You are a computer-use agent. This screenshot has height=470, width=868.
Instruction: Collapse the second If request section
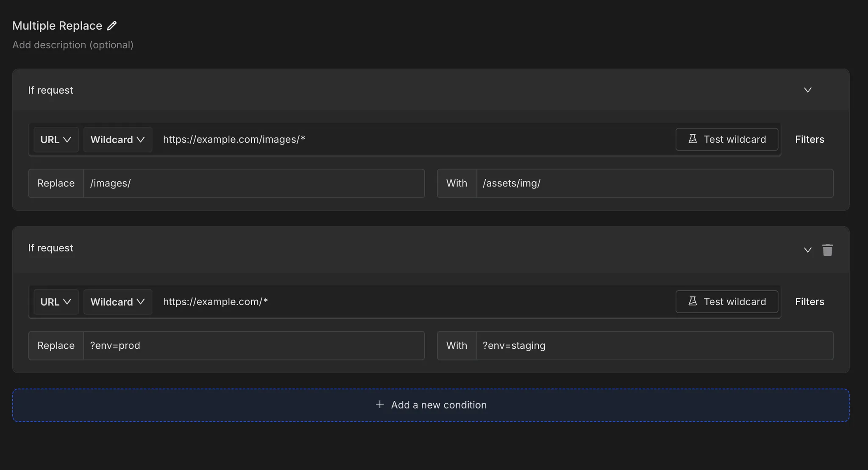[807, 250]
